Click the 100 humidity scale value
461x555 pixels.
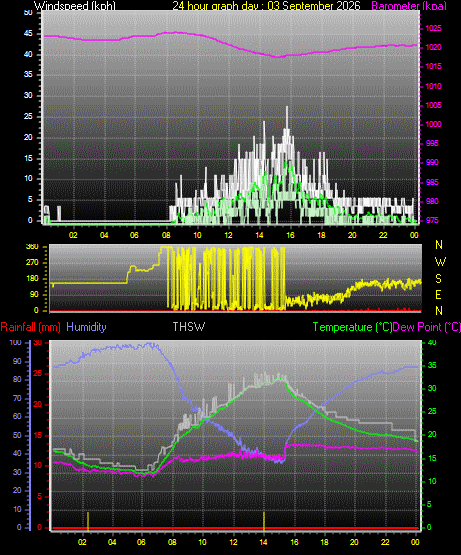coord(16,342)
